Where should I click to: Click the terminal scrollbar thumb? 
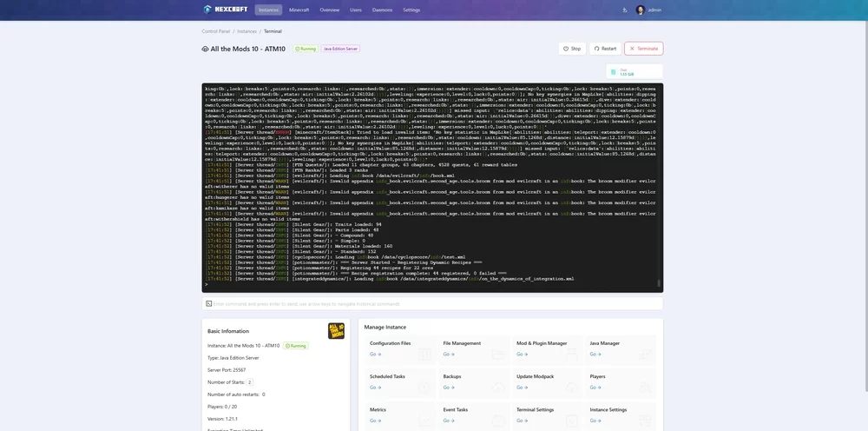coord(659,283)
